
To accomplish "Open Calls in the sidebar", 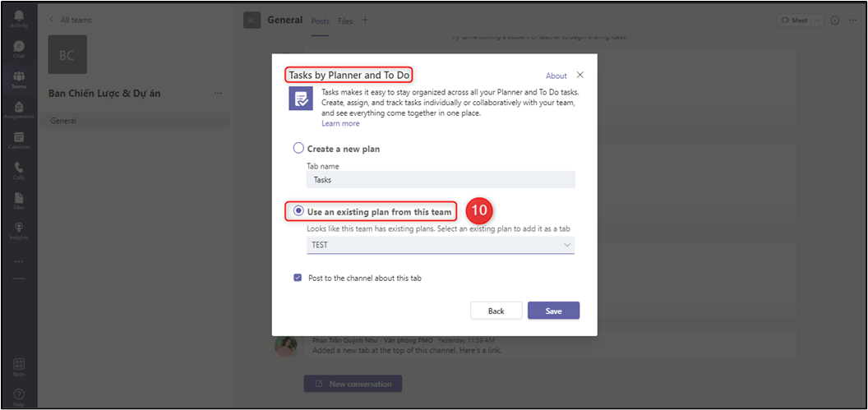I will click(x=19, y=170).
